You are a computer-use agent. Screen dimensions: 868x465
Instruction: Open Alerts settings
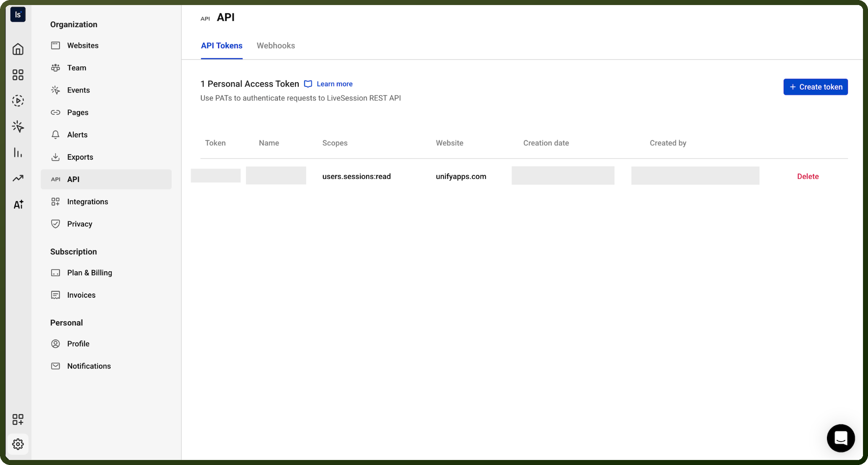pyautogui.click(x=106, y=135)
